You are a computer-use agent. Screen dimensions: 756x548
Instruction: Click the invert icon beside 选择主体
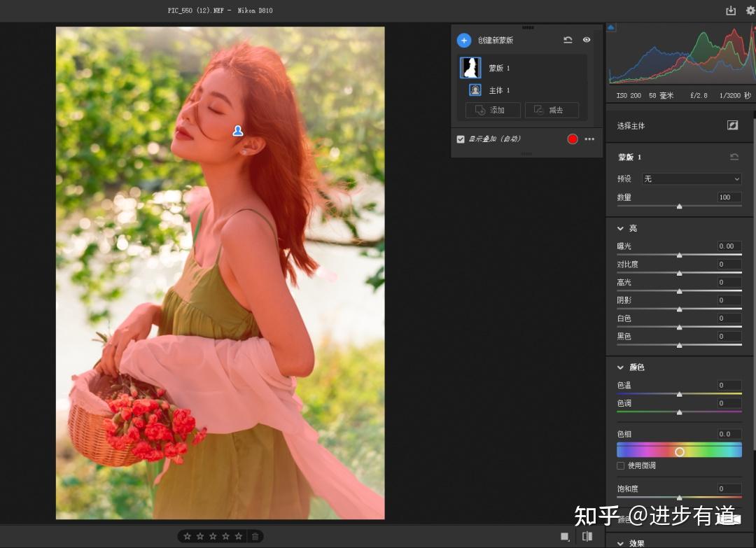[x=732, y=125]
